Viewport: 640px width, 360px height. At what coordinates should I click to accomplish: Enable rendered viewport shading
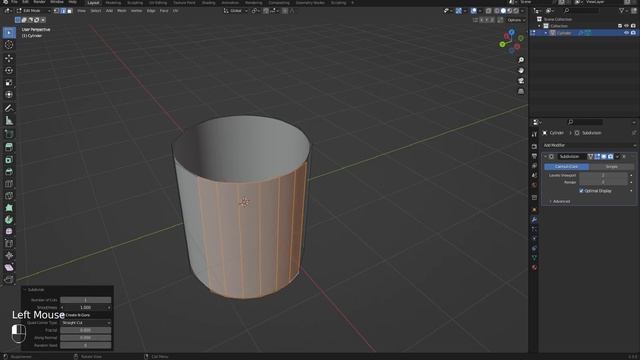pos(516,11)
